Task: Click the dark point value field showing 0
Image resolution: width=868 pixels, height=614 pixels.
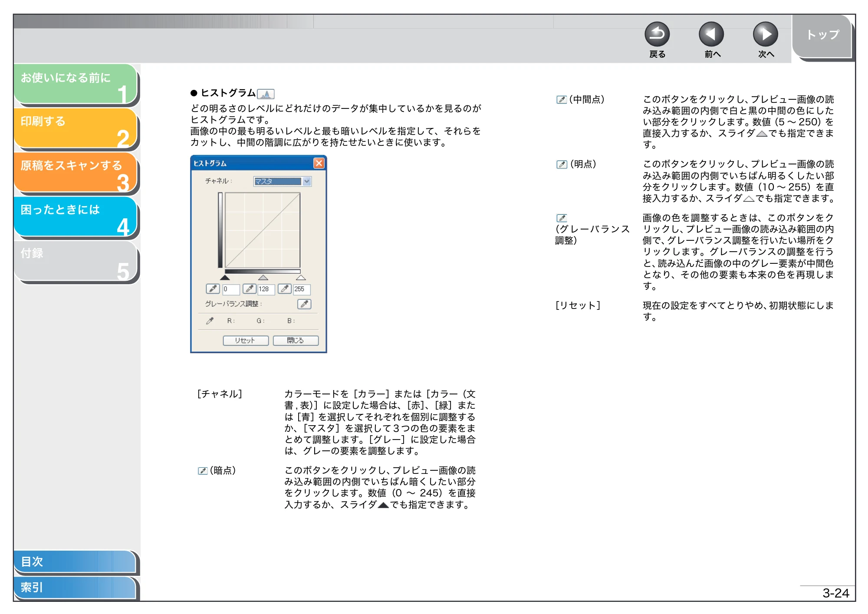Action: tap(231, 289)
